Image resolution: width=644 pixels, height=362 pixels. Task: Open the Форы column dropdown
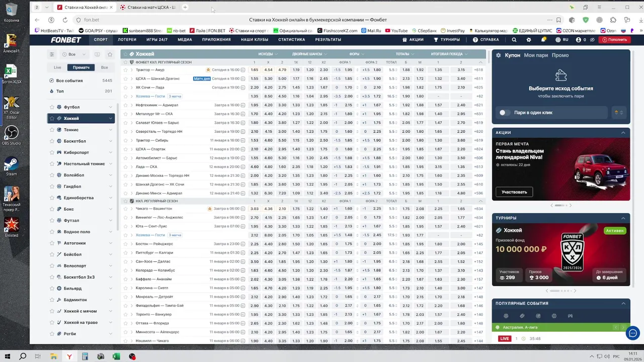pyautogui.click(x=357, y=54)
